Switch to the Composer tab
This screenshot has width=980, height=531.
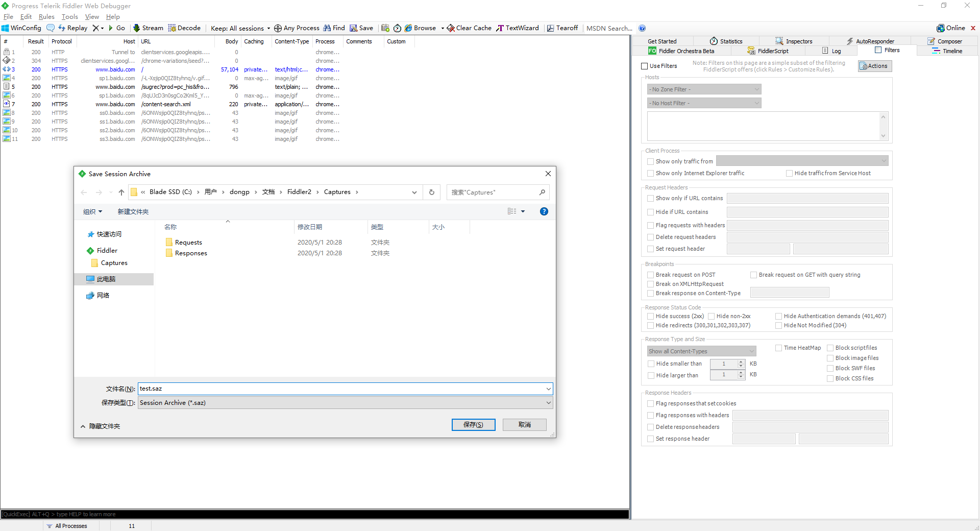pos(945,41)
